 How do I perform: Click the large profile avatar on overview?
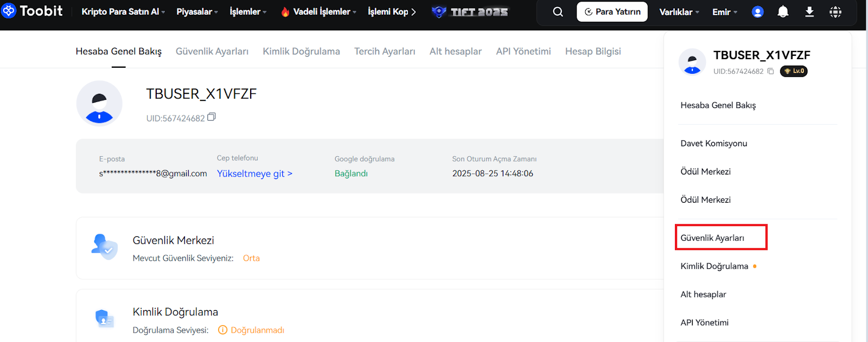coord(99,104)
